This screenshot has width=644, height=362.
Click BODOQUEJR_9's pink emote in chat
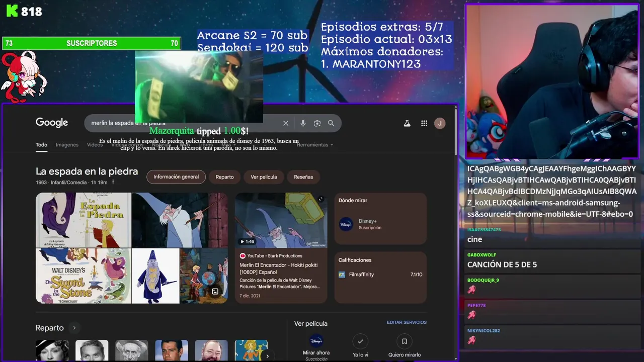click(x=471, y=290)
